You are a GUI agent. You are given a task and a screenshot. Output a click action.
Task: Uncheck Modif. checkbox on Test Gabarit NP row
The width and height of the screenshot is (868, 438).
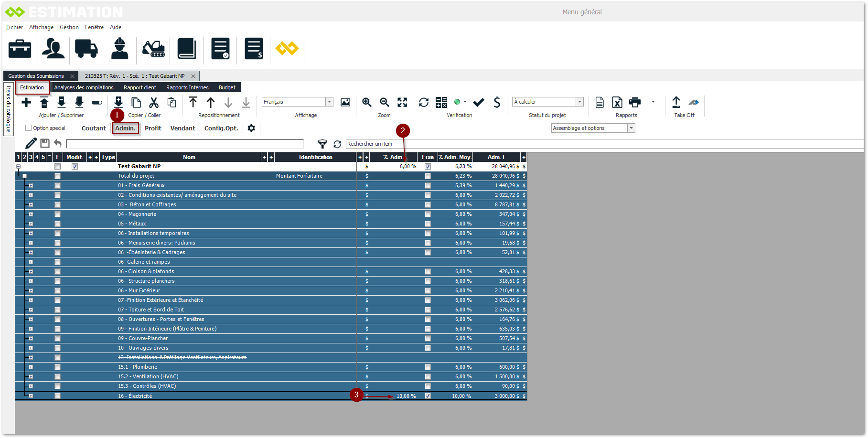75,167
